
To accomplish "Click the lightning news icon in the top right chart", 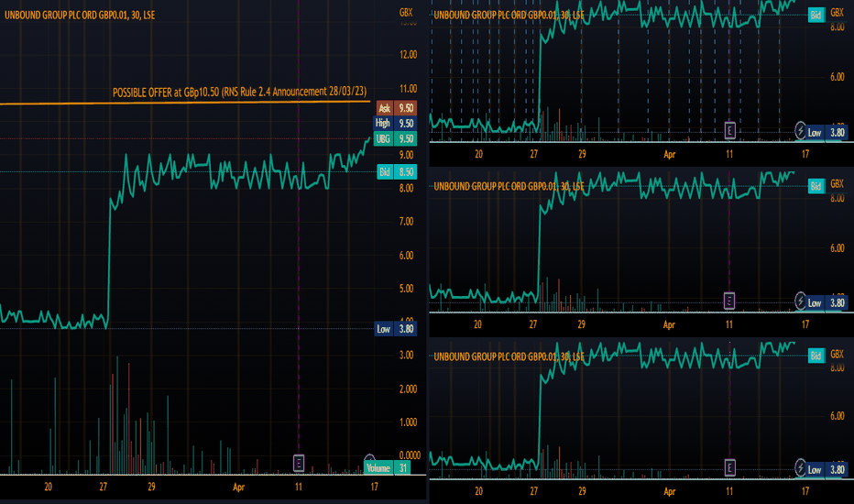I will (800, 131).
